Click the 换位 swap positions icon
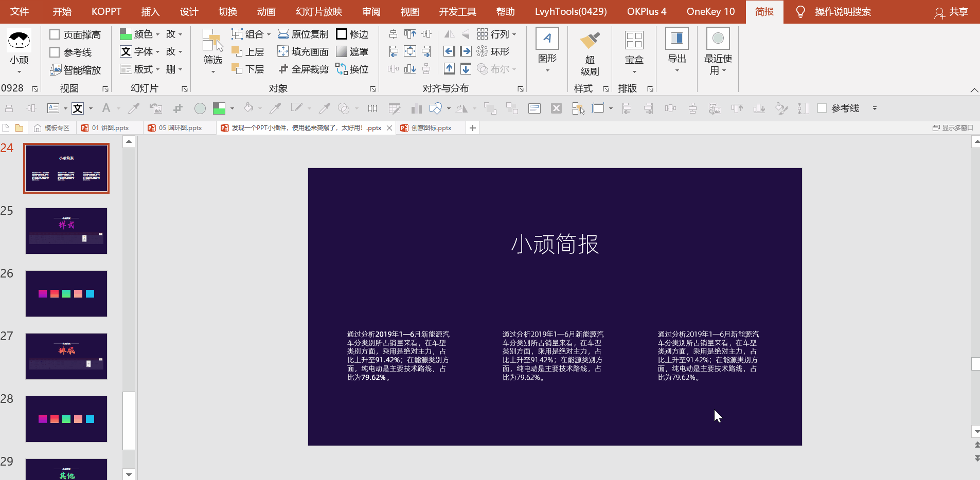Screen dimensions: 980x480 pos(341,69)
